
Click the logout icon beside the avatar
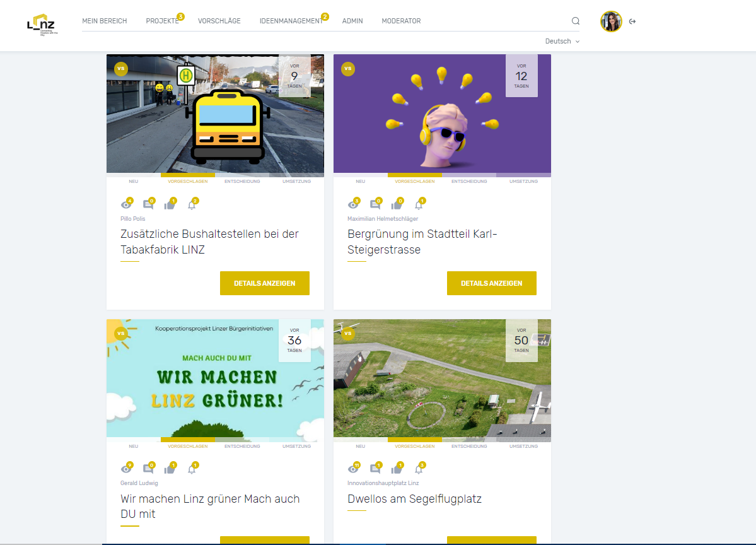pyautogui.click(x=632, y=21)
